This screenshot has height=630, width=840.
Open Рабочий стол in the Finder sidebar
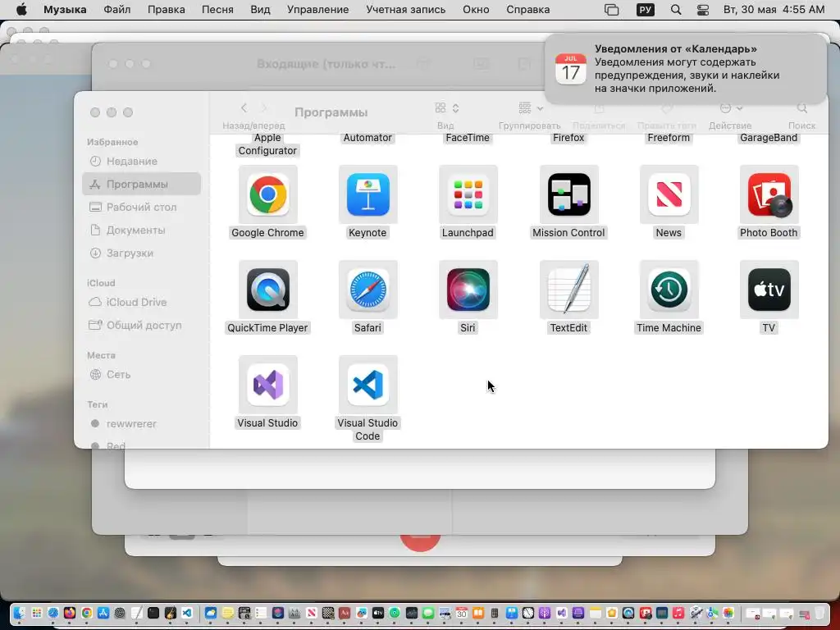click(x=141, y=208)
